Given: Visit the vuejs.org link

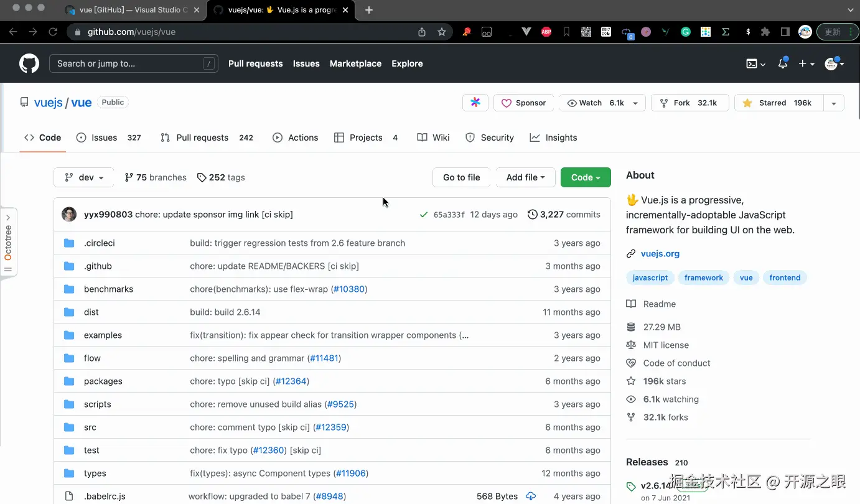Looking at the screenshot, I should click(x=660, y=253).
